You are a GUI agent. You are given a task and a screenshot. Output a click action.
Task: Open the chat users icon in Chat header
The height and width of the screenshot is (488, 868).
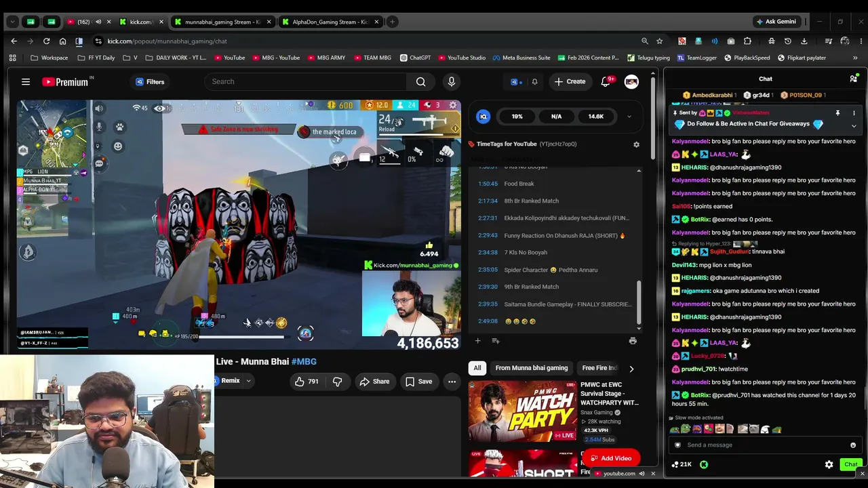(853, 79)
